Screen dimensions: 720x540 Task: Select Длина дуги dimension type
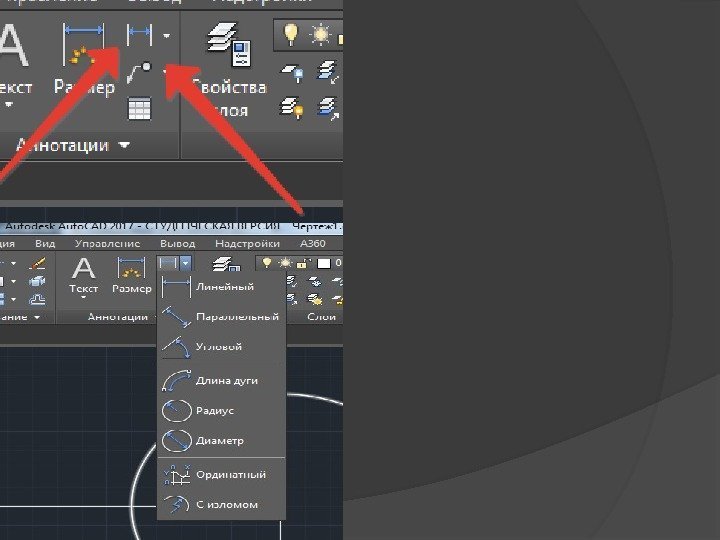221,381
